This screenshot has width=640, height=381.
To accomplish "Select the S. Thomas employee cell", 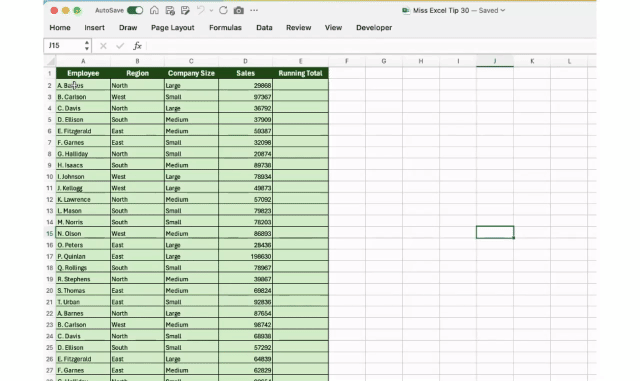I will [83, 291].
